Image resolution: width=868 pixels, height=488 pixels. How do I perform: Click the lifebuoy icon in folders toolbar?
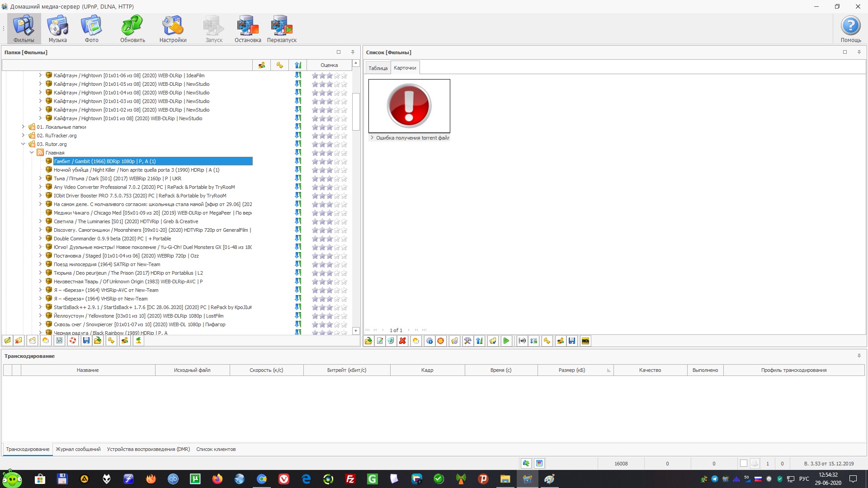tap(72, 341)
